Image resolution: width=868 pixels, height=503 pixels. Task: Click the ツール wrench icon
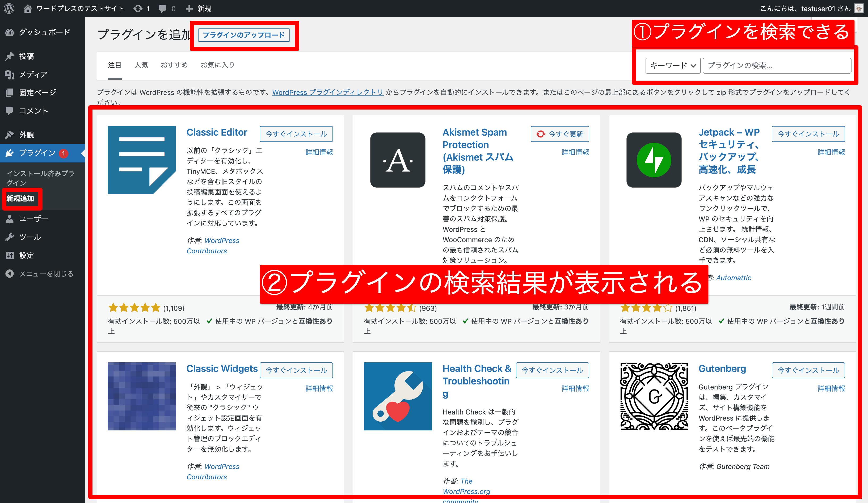tap(10, 237)
